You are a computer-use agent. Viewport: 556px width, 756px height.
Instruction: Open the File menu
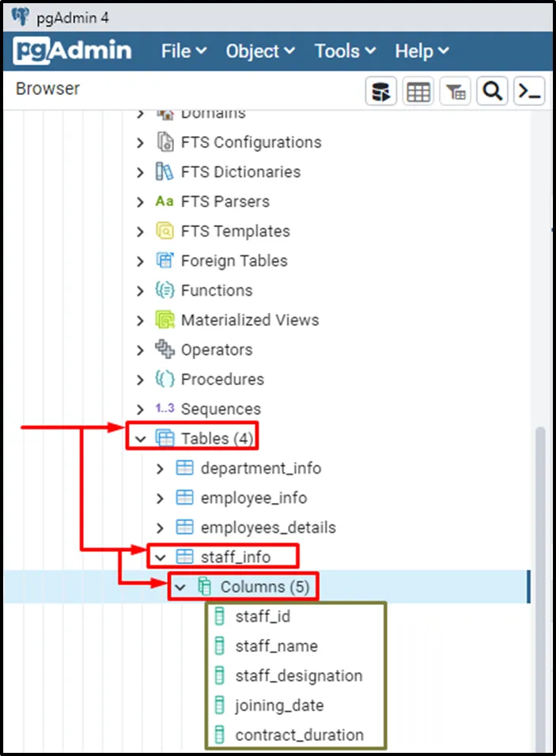click(183, 51)
